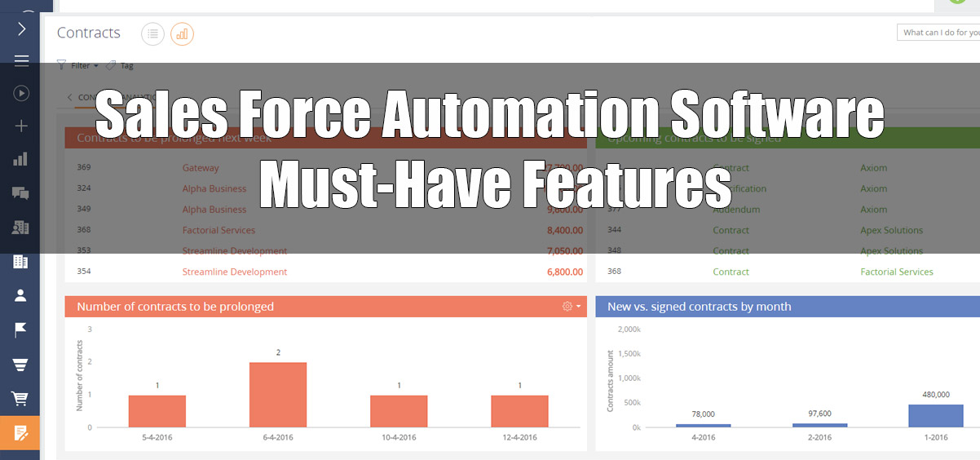This screenshot has height=460, width=980.
Task: Switch to list view of contracts
Action: click(152, 33)
